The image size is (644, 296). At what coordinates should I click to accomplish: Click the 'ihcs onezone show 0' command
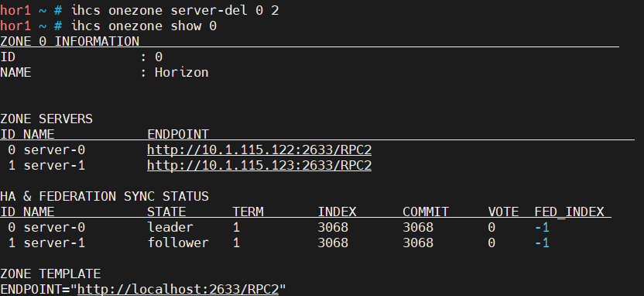144,26
